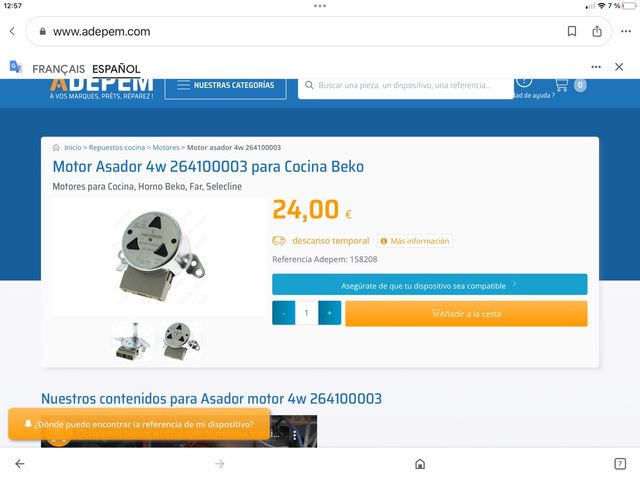Viewport: 640px width, 480px height.
Task: Click the Google Translate icon
Action: point(16,67)
